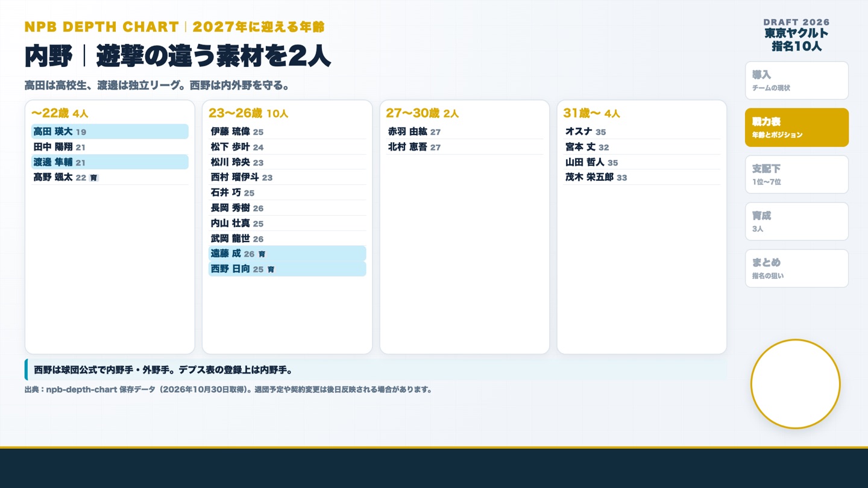The height and width of the screenshot is (488, 868).
Task: Select row 髙野 颯太 22
Action: (110, 177)
